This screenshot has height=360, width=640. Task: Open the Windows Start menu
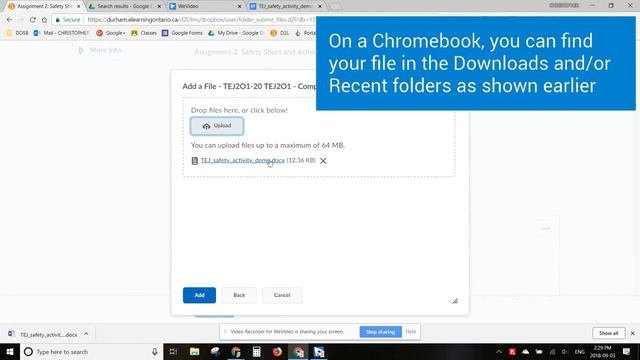point(10,351)
